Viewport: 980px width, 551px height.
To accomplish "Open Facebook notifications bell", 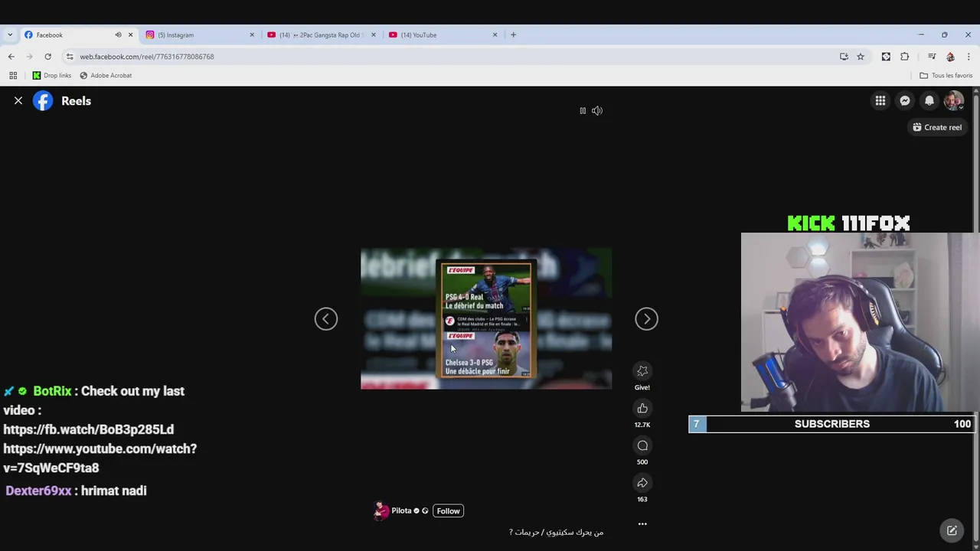I will [x=929, y=101].
